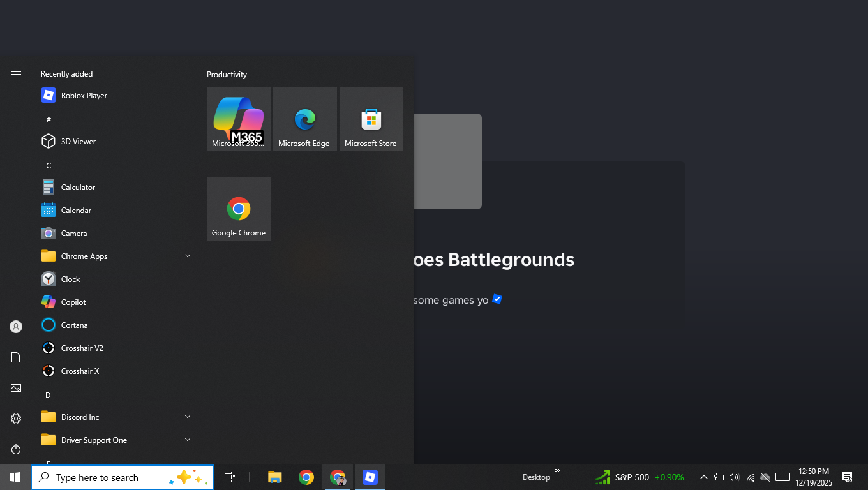The image size is (868, 490).
Task: Show hidden system tray icons
Action: pos(703,477)
